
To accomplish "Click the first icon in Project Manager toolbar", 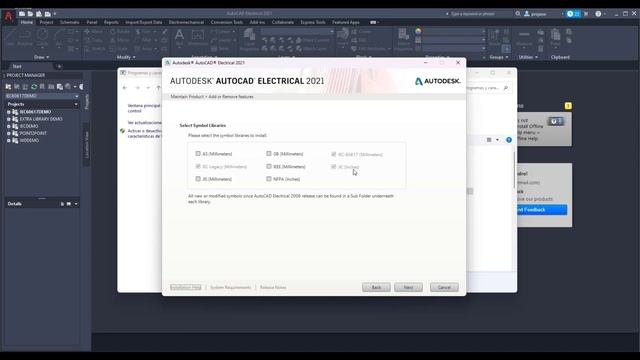I will [8, 87].
